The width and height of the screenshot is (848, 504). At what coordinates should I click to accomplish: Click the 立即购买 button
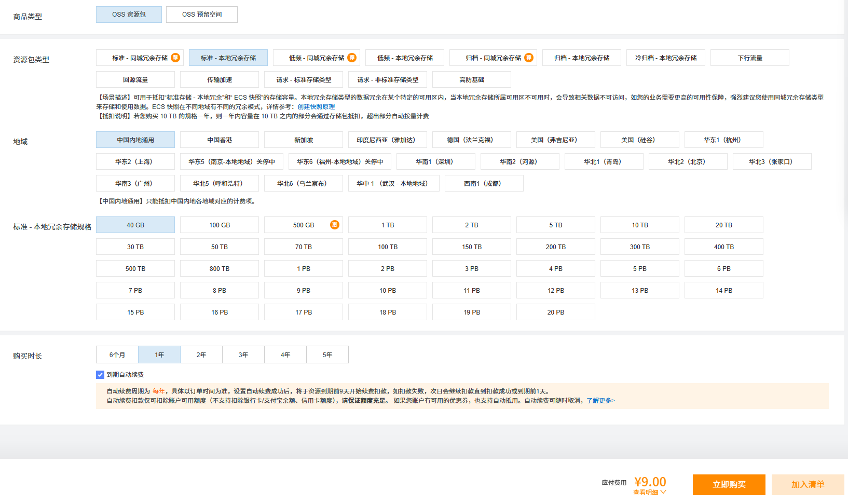click(729, 485)
